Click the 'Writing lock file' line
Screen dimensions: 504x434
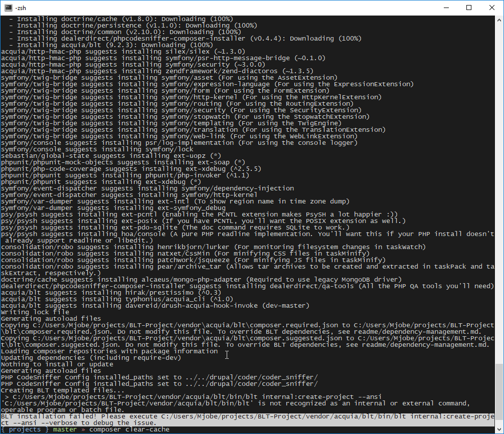[x=35, y=312]
